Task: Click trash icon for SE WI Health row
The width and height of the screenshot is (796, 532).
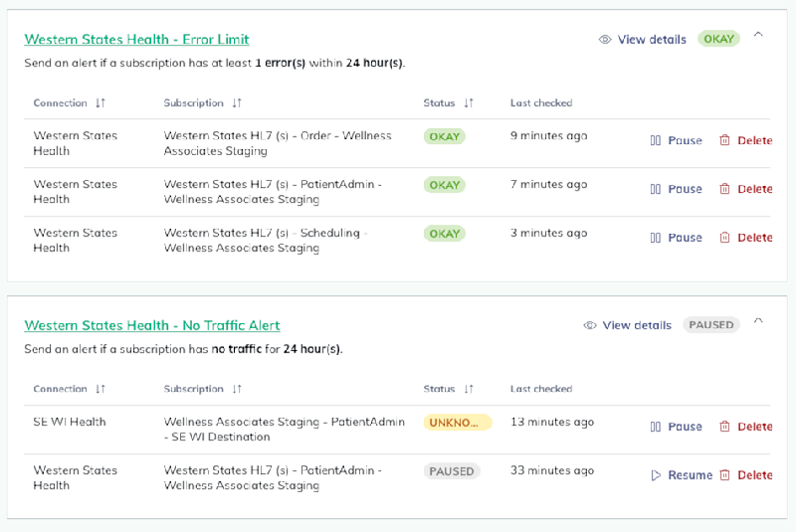Action: [x=724, y=427]
